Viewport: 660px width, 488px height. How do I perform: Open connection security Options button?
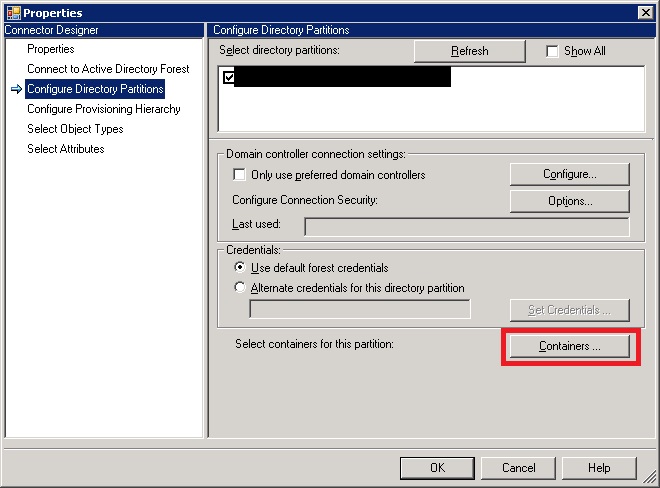click(569, 201)
